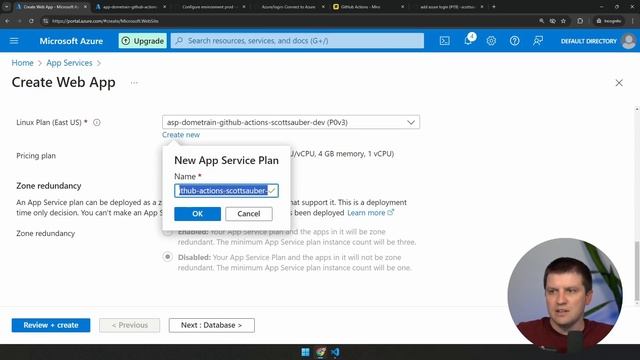The height and width of the screenshot is (360, 640).
Task: Cancel the New App Service Plan dialog
Action: pyautogui.click(x=249, y=214)
